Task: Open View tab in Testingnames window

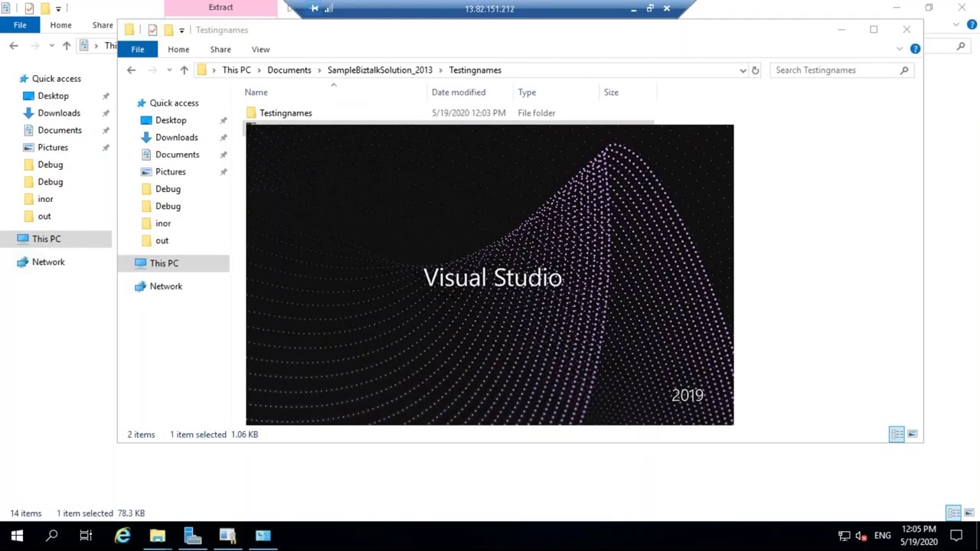Action: point(260,49)
